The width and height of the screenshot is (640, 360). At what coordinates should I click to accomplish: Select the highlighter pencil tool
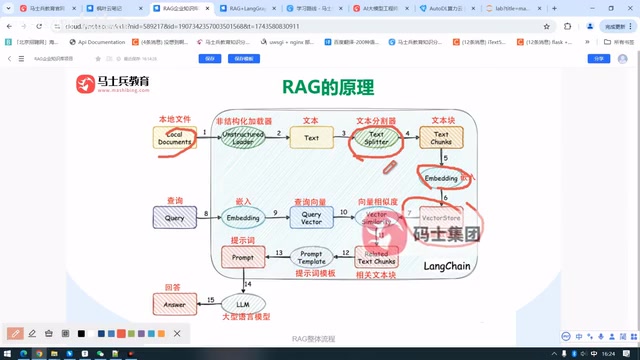point(32,333)
